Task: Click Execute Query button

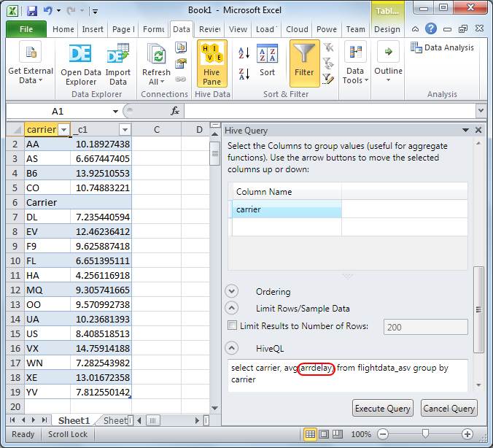Action: tap(383, 409)
